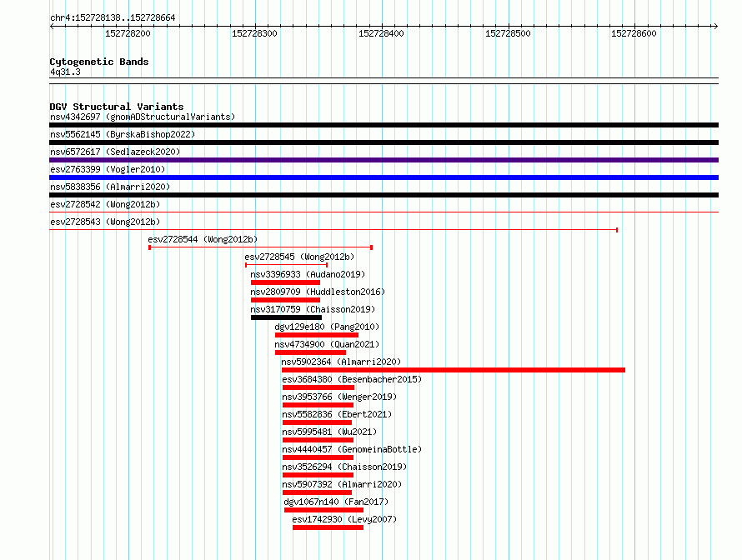This screenshot has width=742, height=560.
Task: Click the dgv129e180 Pang2010 label
Action: [327, 327]
